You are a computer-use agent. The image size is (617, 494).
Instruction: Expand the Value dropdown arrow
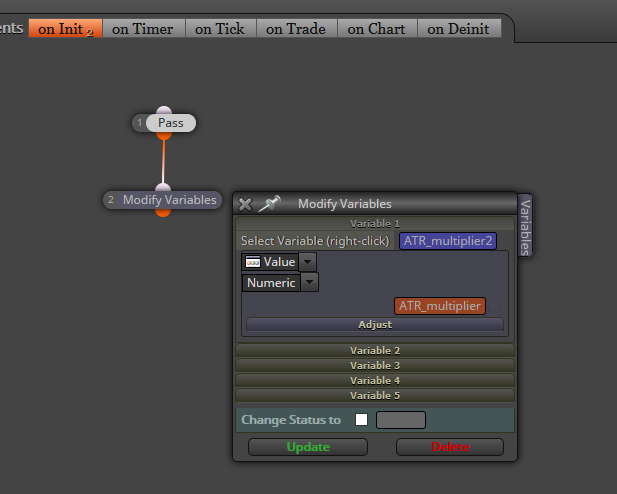pos(308,262)
